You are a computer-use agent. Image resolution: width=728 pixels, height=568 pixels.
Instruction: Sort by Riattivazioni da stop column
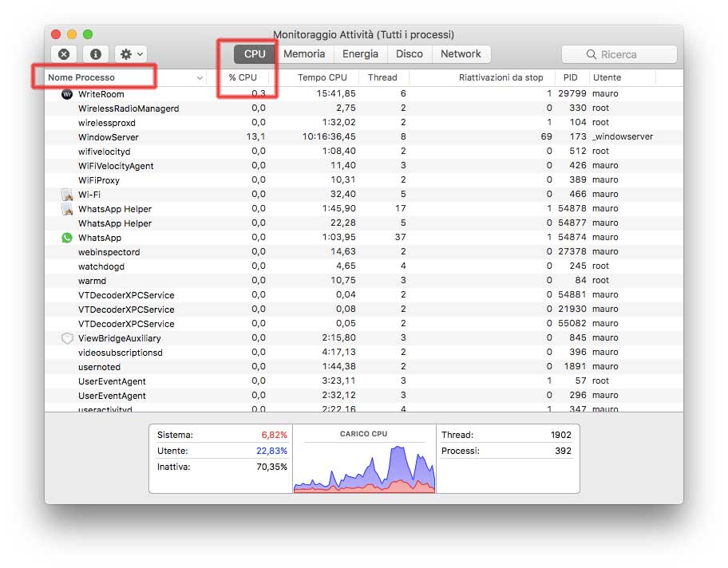pyautogui.click(x=501, y=77)
